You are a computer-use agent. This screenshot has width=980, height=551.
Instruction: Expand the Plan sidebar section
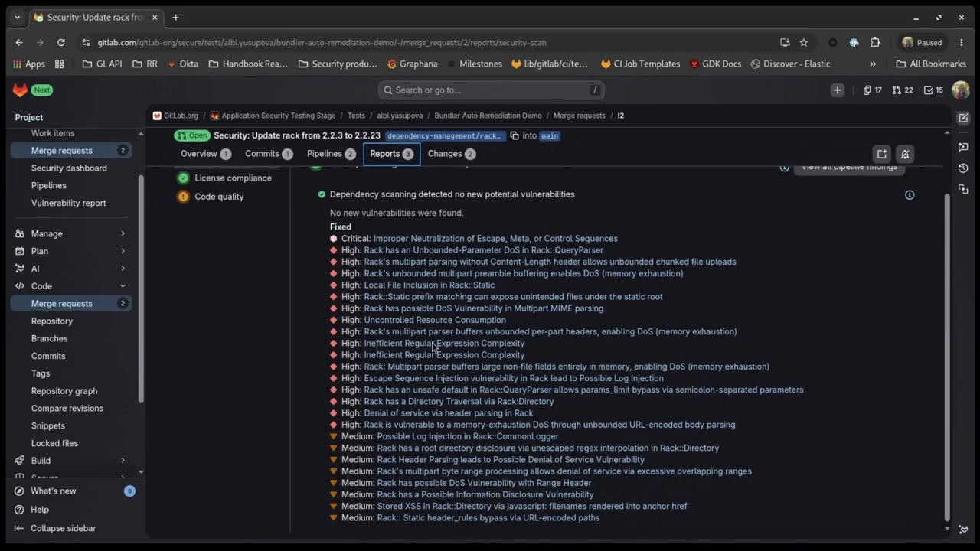[x=71, y=251]
